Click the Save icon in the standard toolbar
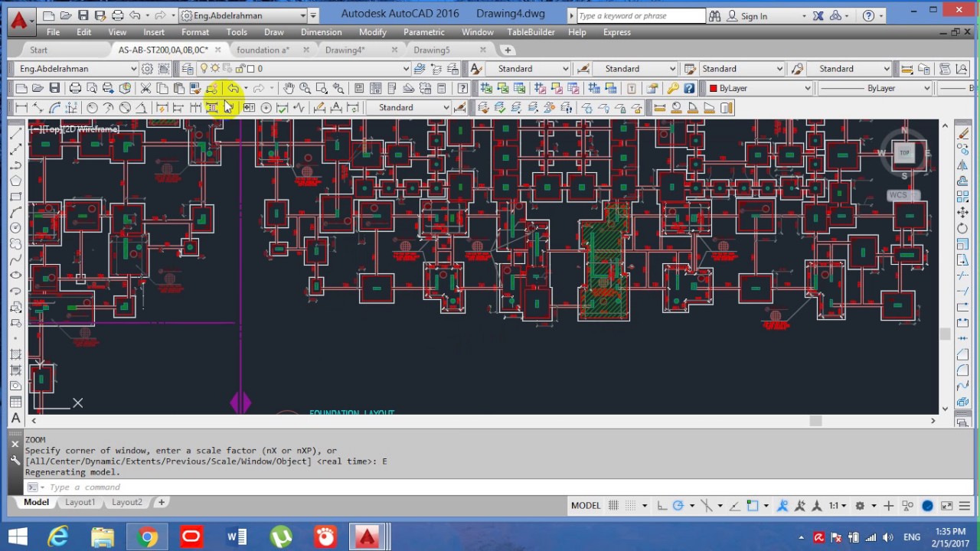 tap(54, 88)
